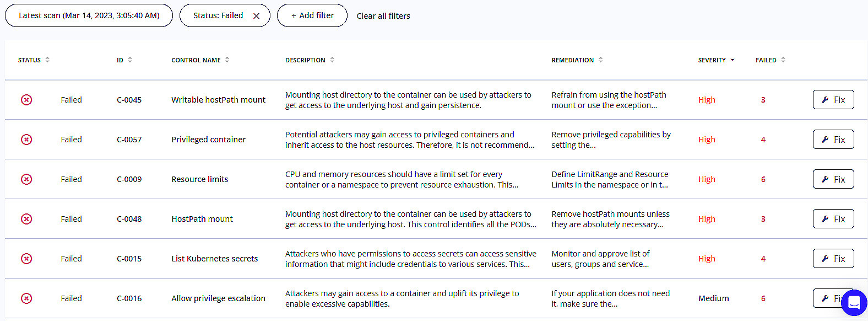Click Fix button for C-0045 control
The image size is (868, 321).
[x=833, y=100]
